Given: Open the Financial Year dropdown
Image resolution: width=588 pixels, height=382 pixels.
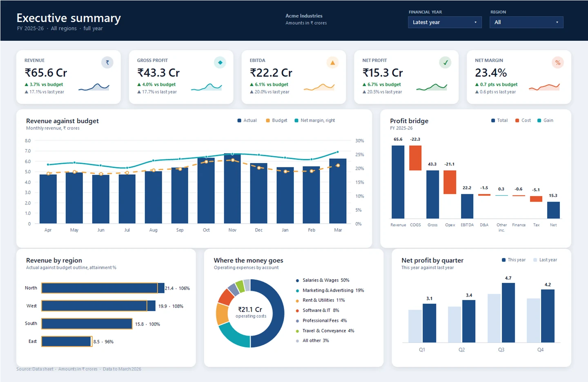Looking at the screenshot, I should (445, 22).
